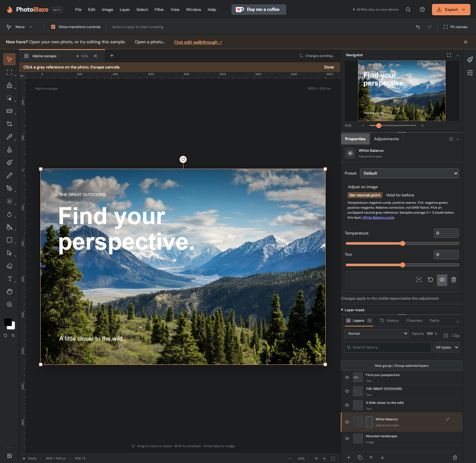Select the Dodge (sun) tool
The width and height of the screenshot is (476, 463).
(x=9, y=201)
